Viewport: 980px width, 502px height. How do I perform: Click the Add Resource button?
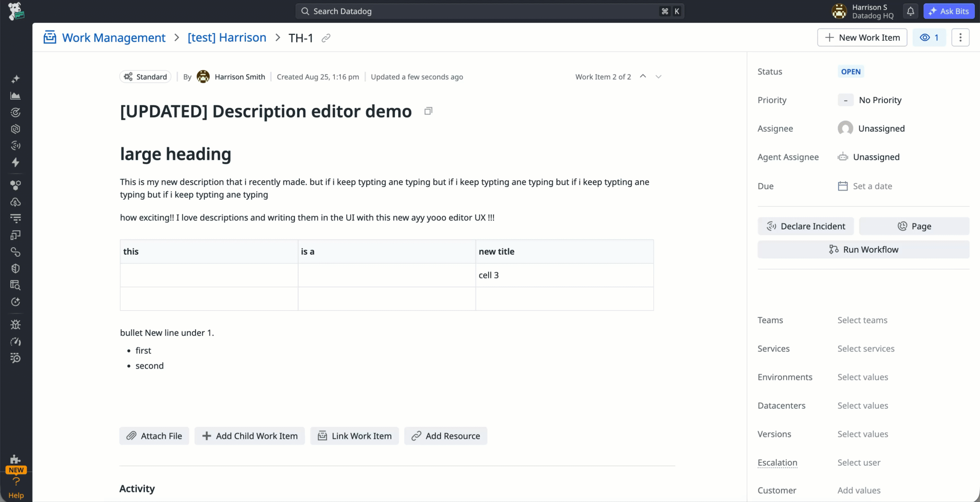[x=446, y=436]
